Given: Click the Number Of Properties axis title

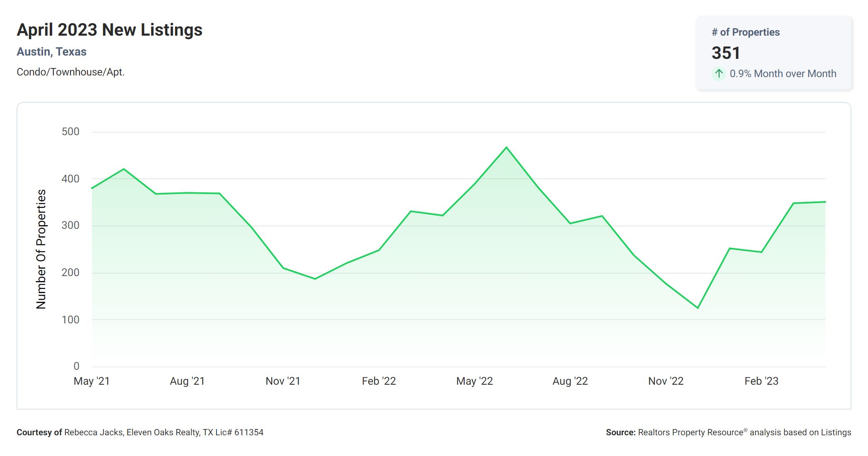Looking at the screenshot, I should 41,249.
